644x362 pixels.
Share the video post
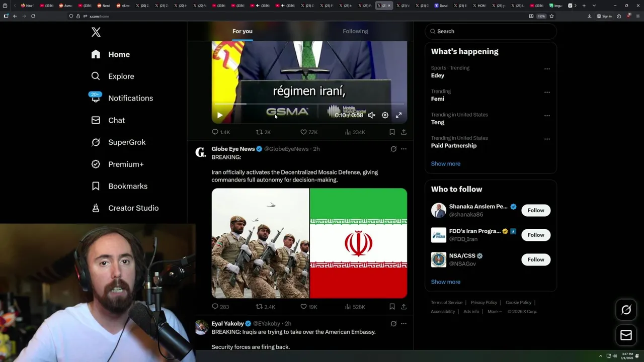[404, 132]
